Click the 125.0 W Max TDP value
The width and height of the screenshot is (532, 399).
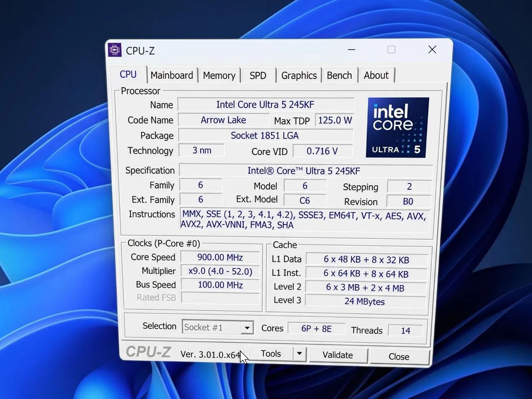(335, 121)
